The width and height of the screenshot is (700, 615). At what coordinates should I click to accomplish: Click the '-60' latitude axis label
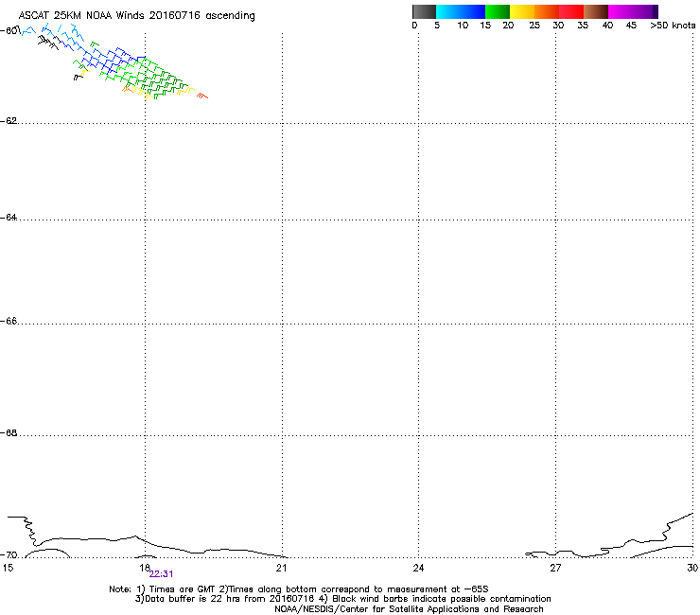(x=9, y=31)
